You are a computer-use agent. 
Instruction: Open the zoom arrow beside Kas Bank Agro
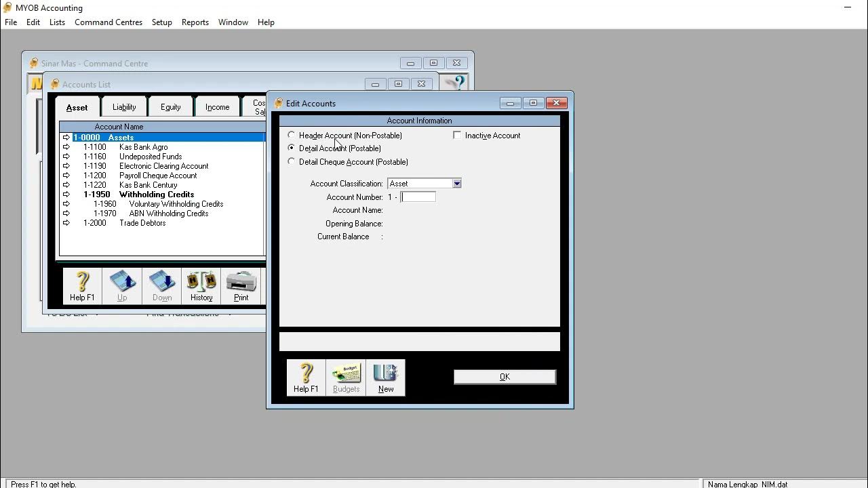(66, 147)
